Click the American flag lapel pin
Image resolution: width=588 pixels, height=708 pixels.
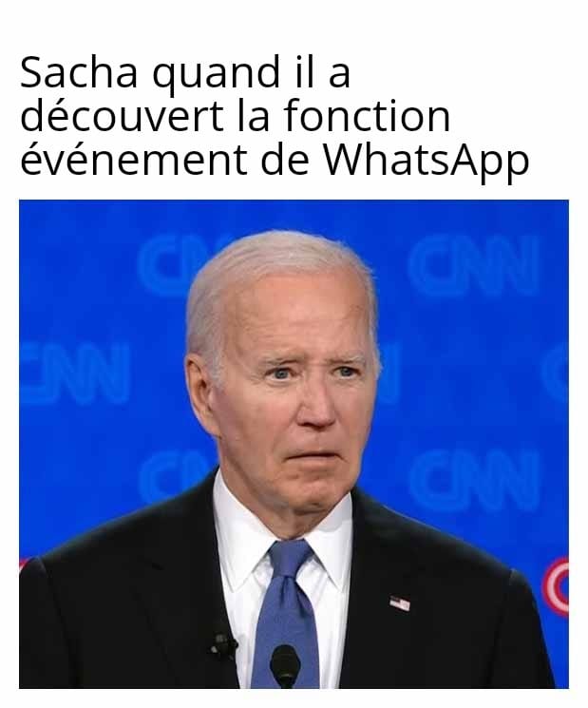pyautogui.click(x=400, y=603)
